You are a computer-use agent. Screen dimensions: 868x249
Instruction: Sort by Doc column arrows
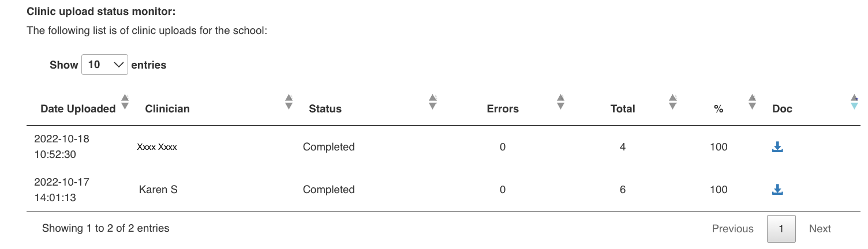click(x=855, y=102)
